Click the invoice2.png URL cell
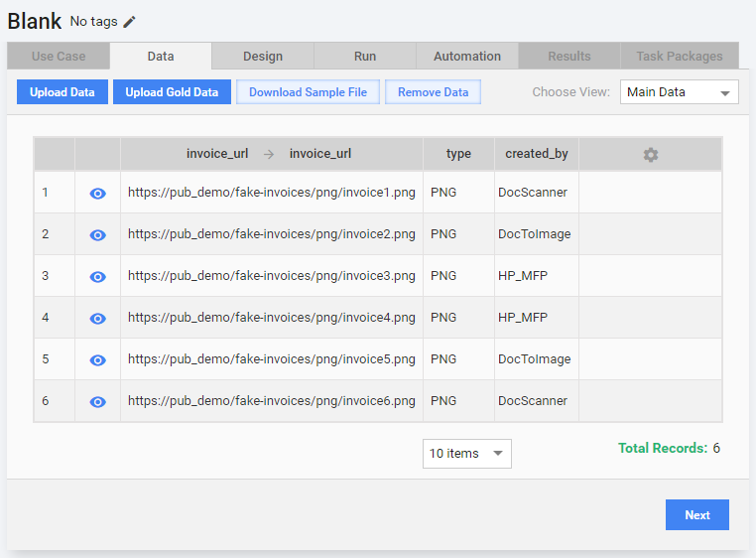The height and width of the screenshot is (558, 756). pos(272,233)
